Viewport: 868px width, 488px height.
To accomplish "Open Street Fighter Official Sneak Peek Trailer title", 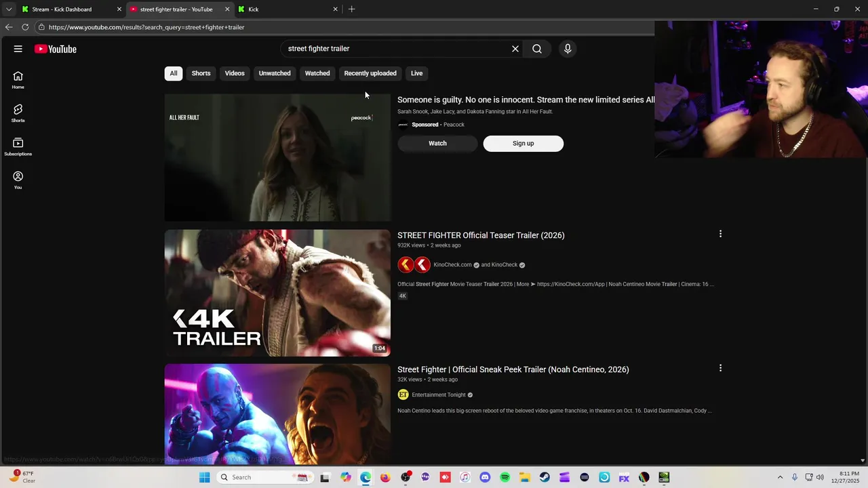I will 513,369.
